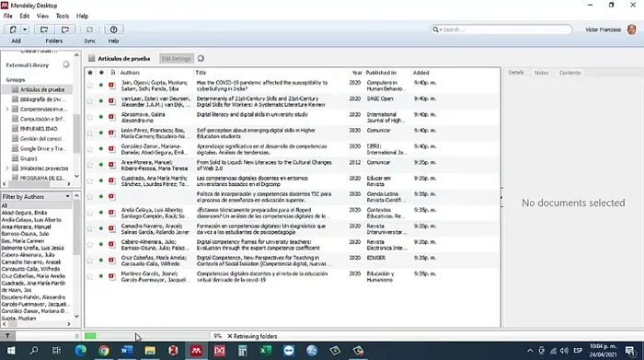
Task: Switch to the Notes tab
Action: pos(541,73)
